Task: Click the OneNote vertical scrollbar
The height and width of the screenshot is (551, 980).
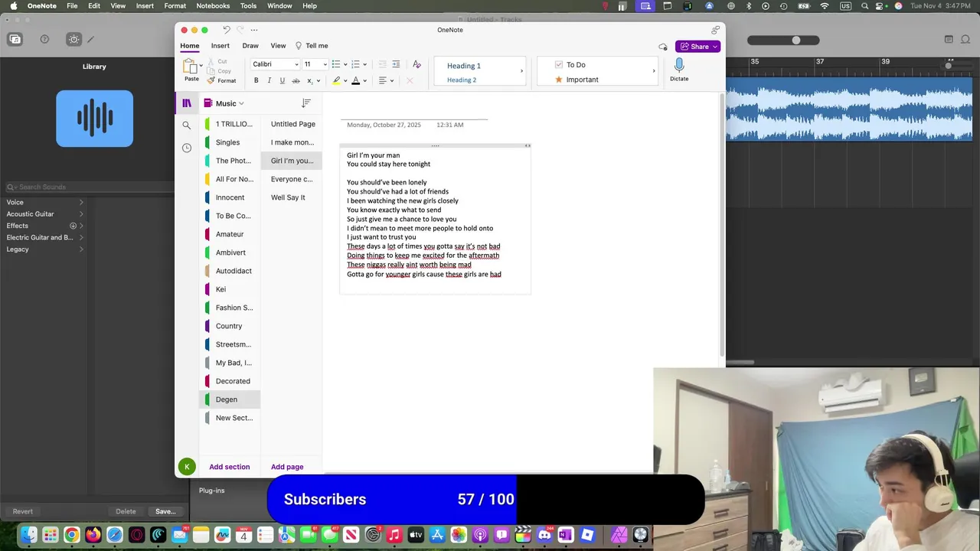Action: [722, 226]
